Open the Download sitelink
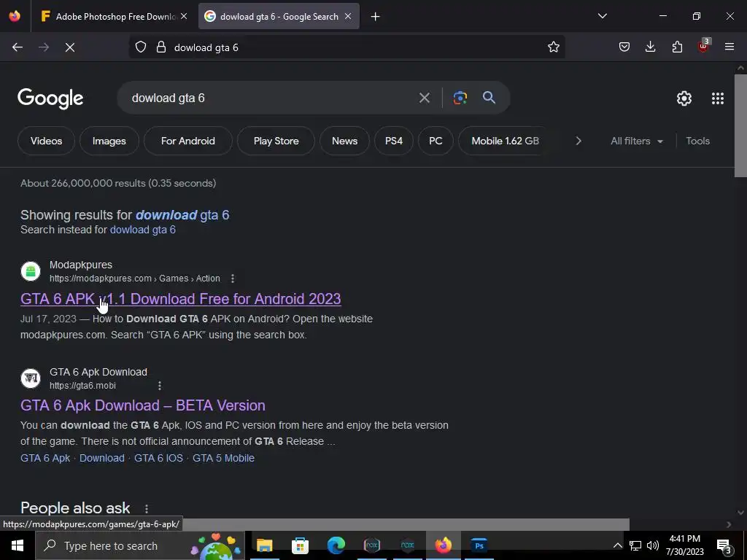This screenshot has height=560, width=747. 102,458
